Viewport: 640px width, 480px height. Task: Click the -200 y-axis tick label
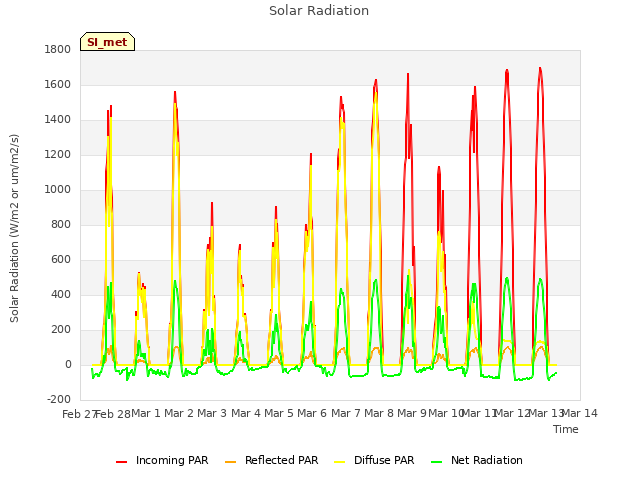click(59, 399)
